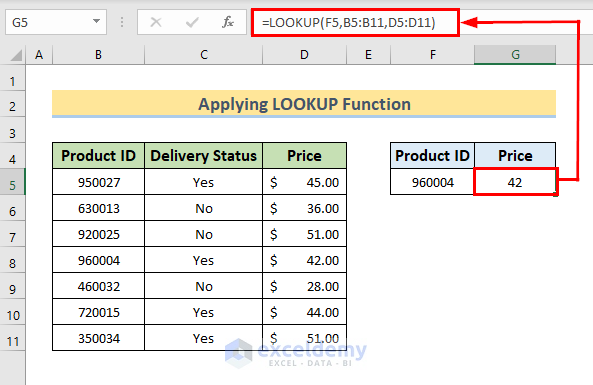This screenshot has width=593, height=385.
Task: Click Delivery Status 'No' for product 920025
Action: click(x=203, y=234)
